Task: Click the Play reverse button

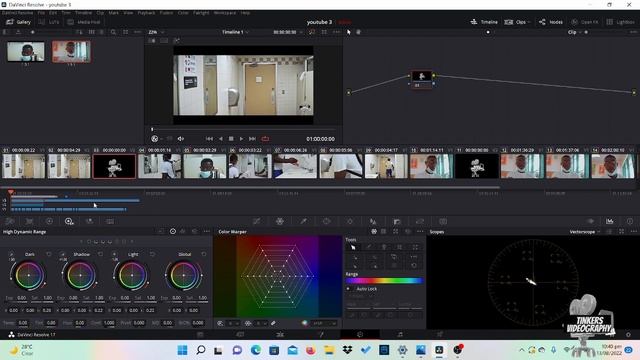Action: point(220,139)
